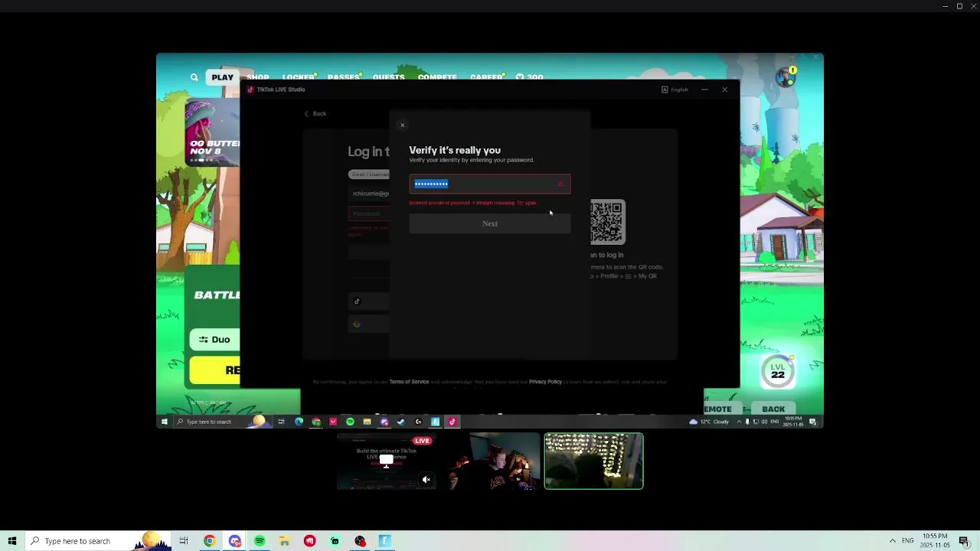Image resolution: width=980 pixels, height=551 pixels.
Task: Open Chrome from bottom taskbar
Action: [x=209, y=541]
